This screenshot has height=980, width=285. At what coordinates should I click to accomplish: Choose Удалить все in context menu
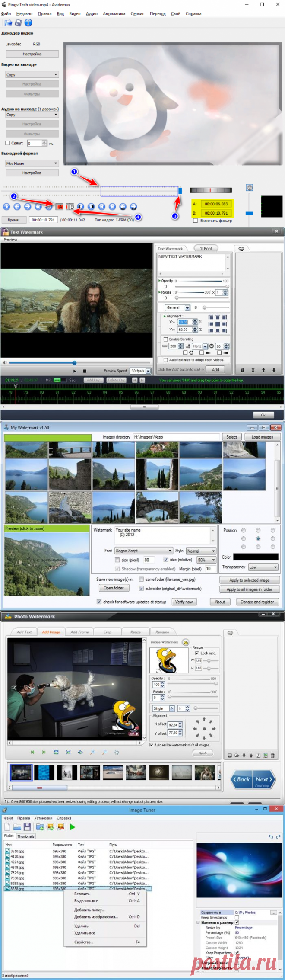[x=85, y=933]
